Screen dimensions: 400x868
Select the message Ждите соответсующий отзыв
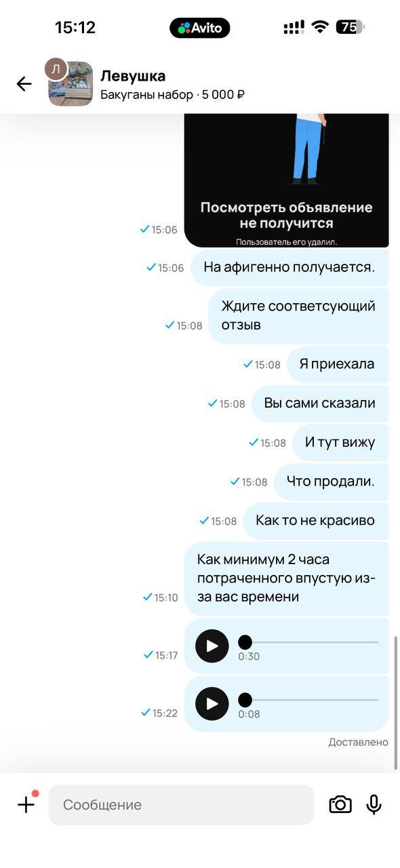click(298, 315)
